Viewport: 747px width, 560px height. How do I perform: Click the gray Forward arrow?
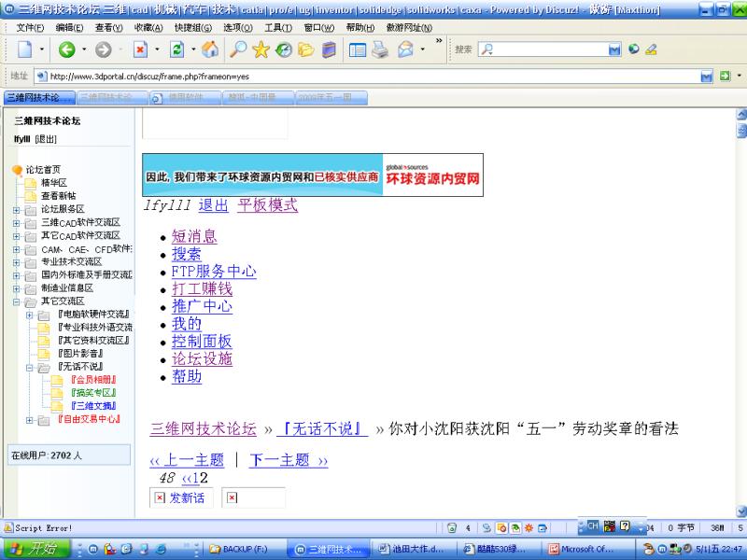click(x=104, y=49)
